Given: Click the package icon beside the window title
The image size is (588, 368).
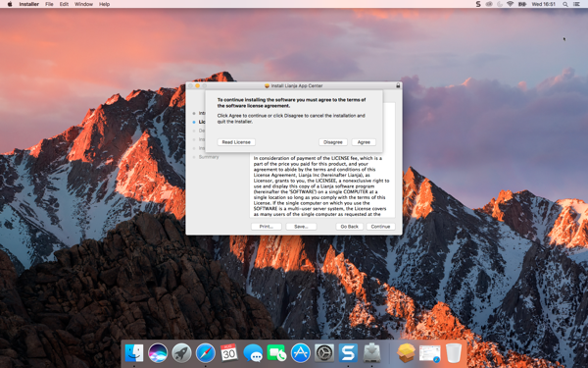Looking at the screenshot, I should pos(267,85).
